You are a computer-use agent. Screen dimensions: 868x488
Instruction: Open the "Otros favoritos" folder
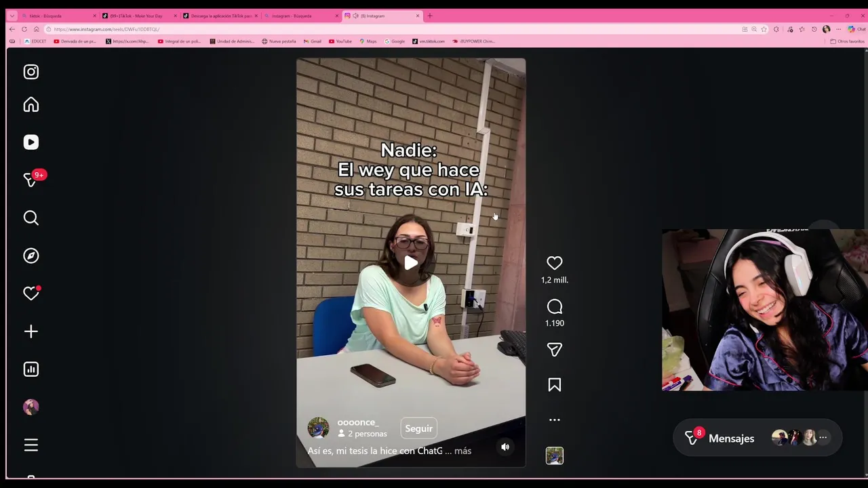click(x=848, y=41)
